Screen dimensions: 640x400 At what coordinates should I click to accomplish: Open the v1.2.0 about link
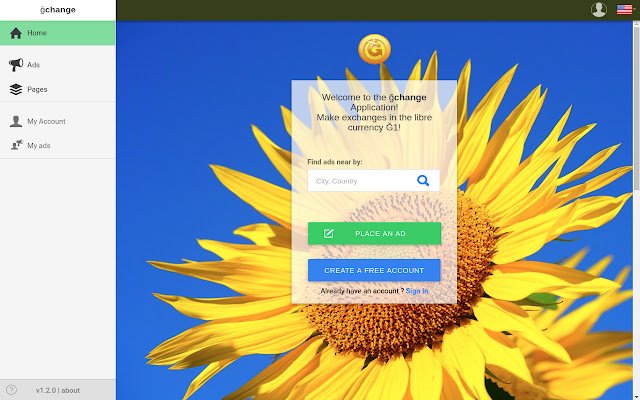(58, 390)
